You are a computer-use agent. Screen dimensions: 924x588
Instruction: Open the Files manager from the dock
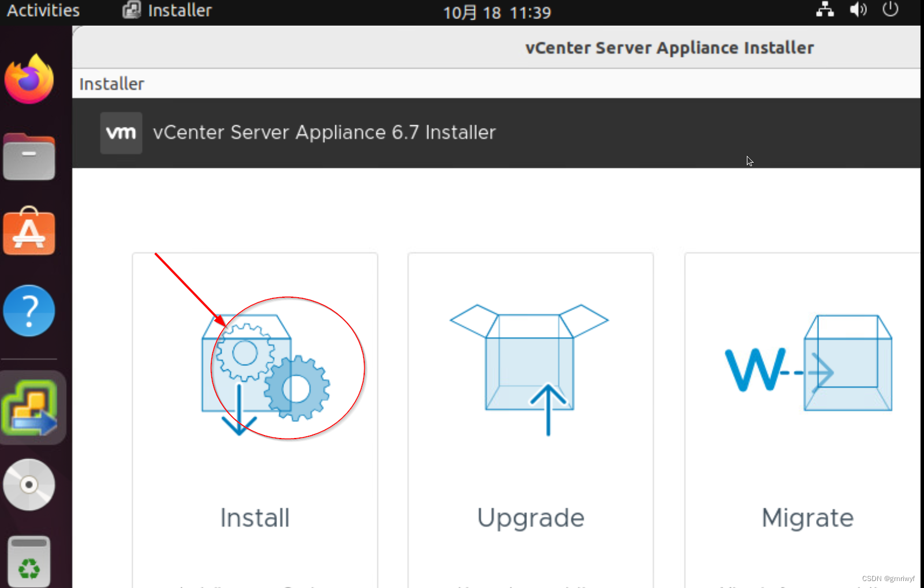coord(29,156)
